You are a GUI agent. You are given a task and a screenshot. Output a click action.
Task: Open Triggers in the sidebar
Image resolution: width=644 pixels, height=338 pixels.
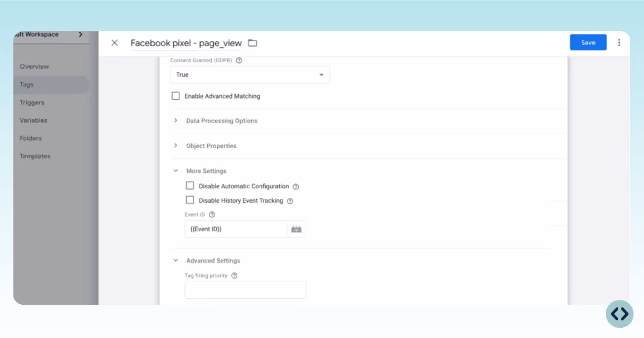click(32, 102)
